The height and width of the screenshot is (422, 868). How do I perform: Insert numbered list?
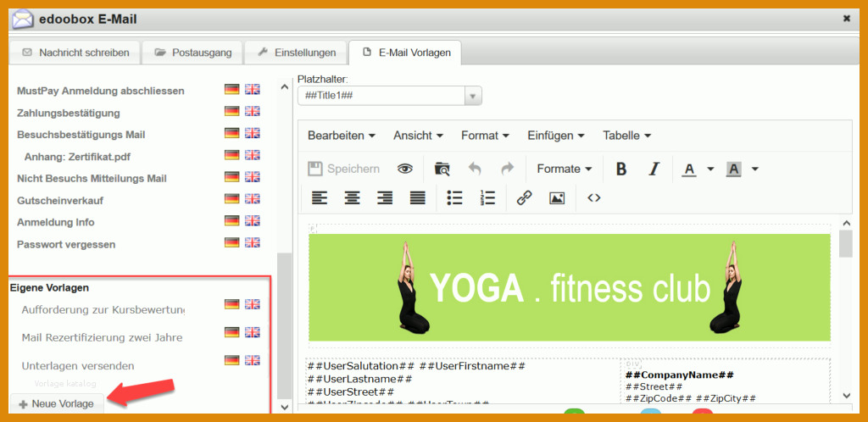tap(487, 198)
